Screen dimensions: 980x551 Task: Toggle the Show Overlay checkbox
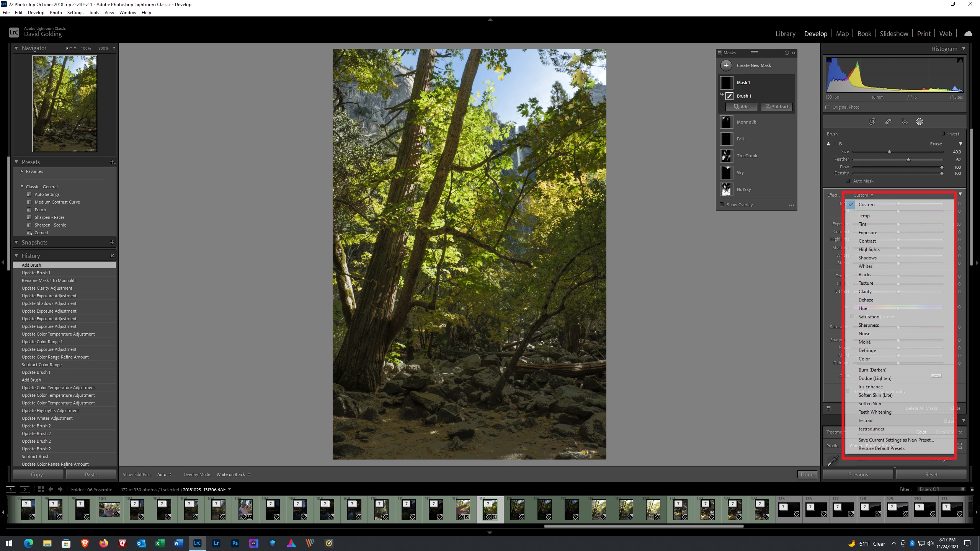pos(722,205)
